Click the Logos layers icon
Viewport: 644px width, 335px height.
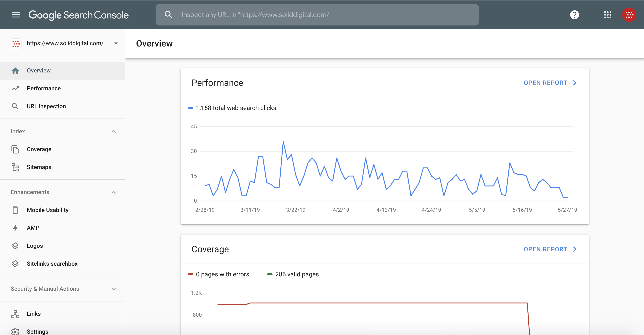15,246
